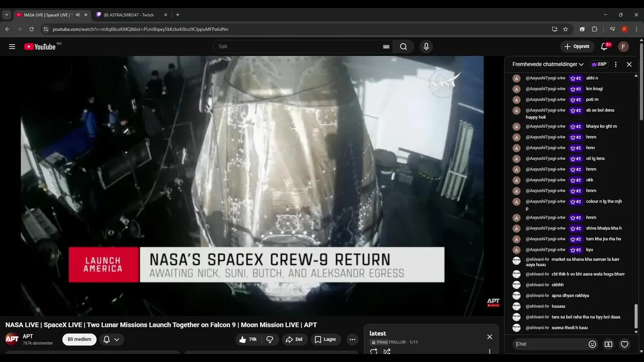Expand Fremhevede chatmeldinger dropdown
This screenshot has width=644, height=362.
(x=548, y=64)
